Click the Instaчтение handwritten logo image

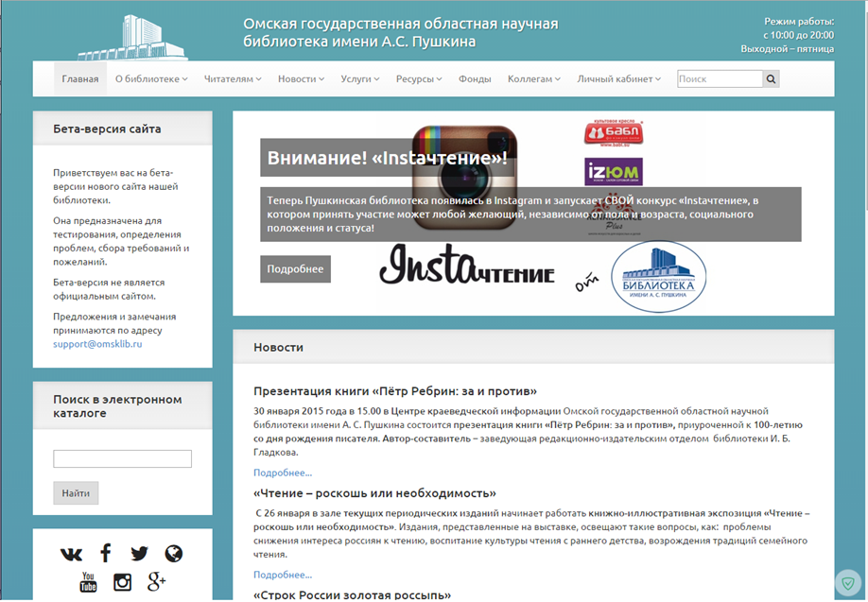coord(467,265)
